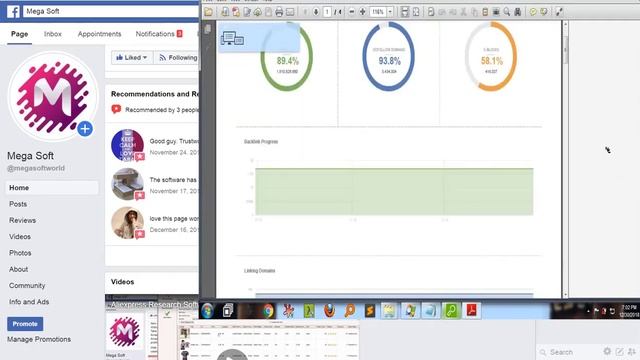Click the zoom level 116% field
The height and width of the screenshot is (360, 640).
[378, 12]
